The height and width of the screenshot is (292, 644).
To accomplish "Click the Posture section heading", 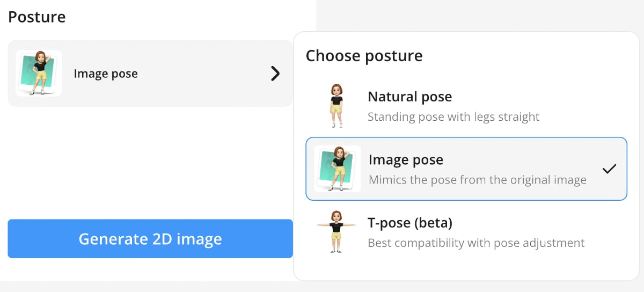I will 37,17.
